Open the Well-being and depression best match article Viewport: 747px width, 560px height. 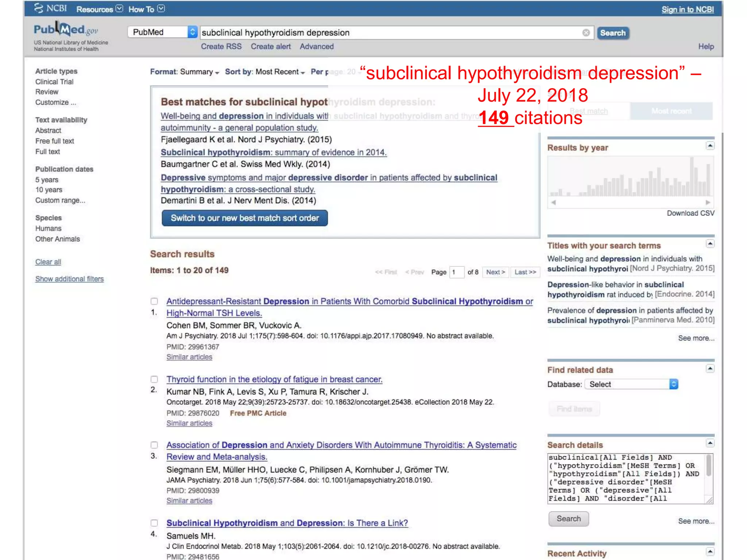point(244,122)
